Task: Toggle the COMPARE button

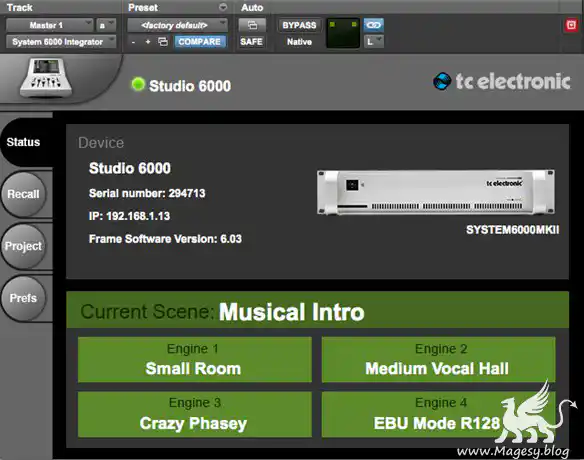Action: (200, 41)
